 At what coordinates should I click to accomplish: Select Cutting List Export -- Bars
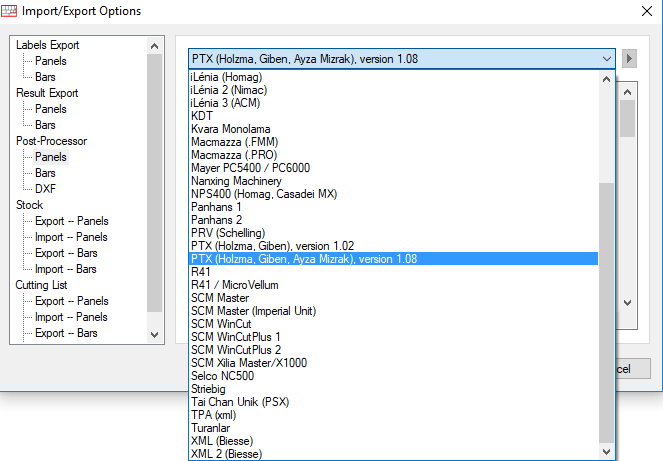66,333
